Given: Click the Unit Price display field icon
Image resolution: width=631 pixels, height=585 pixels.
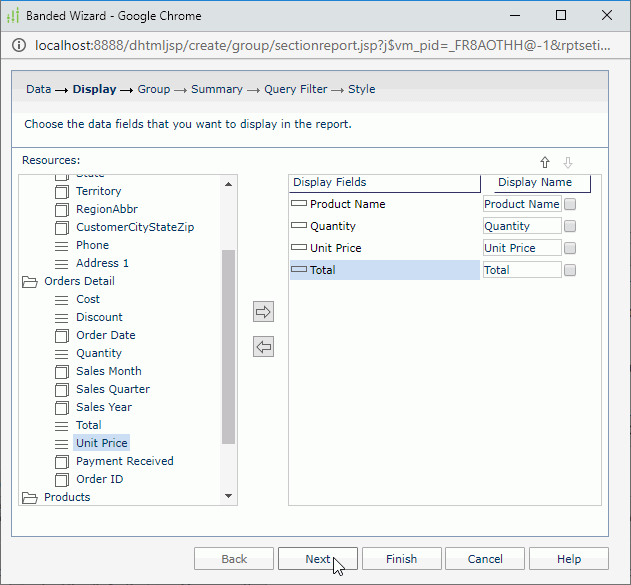Looking at the screenshot, I should coord(299,247).
